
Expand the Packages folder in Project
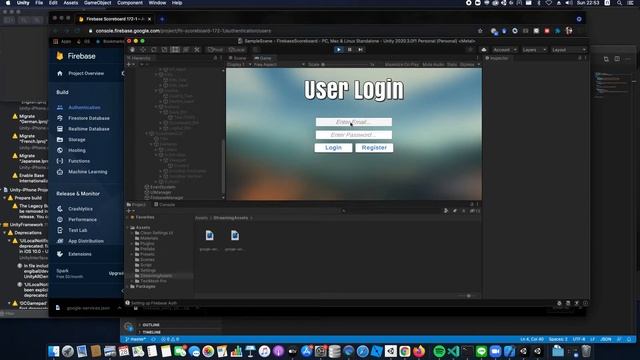click(x=128, y=287)
